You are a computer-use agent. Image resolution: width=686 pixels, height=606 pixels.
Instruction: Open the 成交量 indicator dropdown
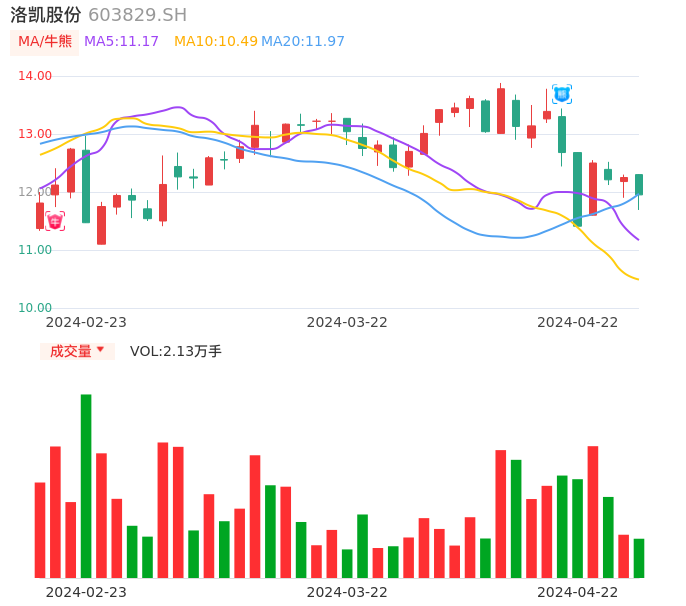click(77, 351)
